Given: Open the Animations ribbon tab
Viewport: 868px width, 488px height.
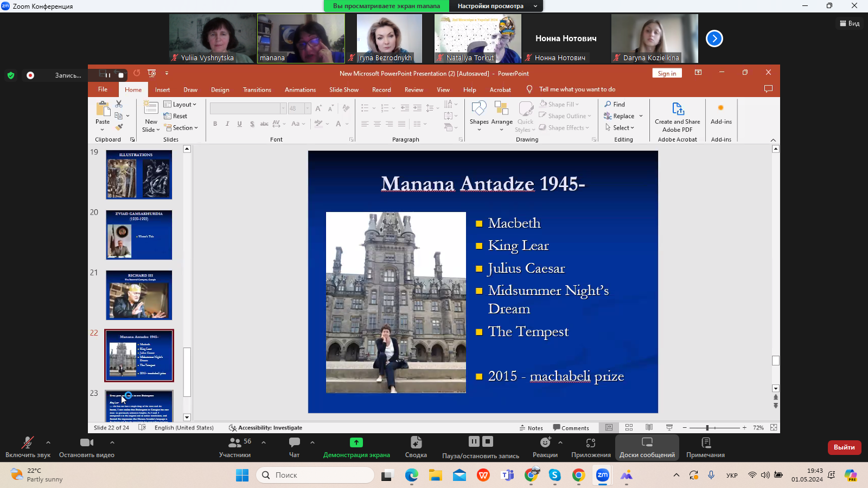Looking at the screenshot, I should [300, 90].
